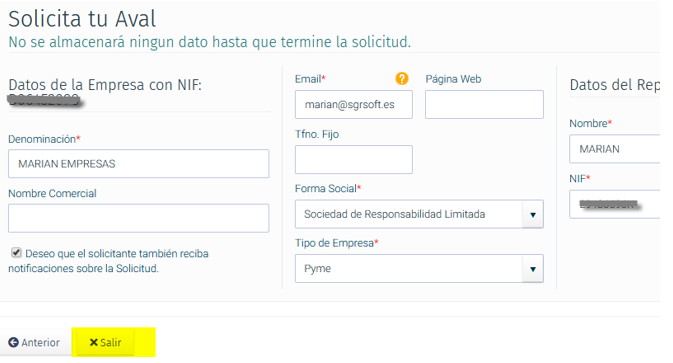Click the notification checkbox label text
The height and width of the screenshot is (363, 673).
(x=109, y=261)
